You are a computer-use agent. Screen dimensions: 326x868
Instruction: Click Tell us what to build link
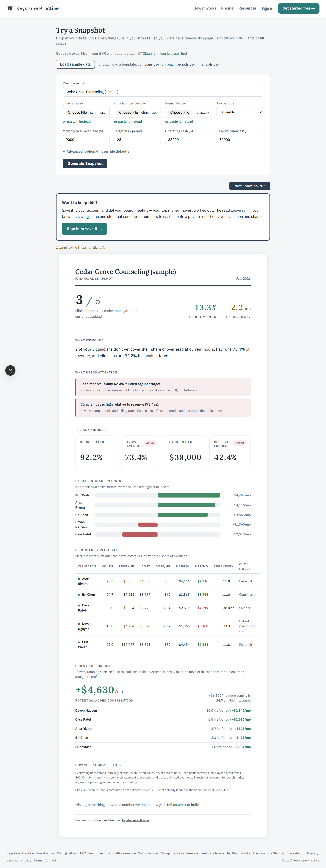point(185,805)
